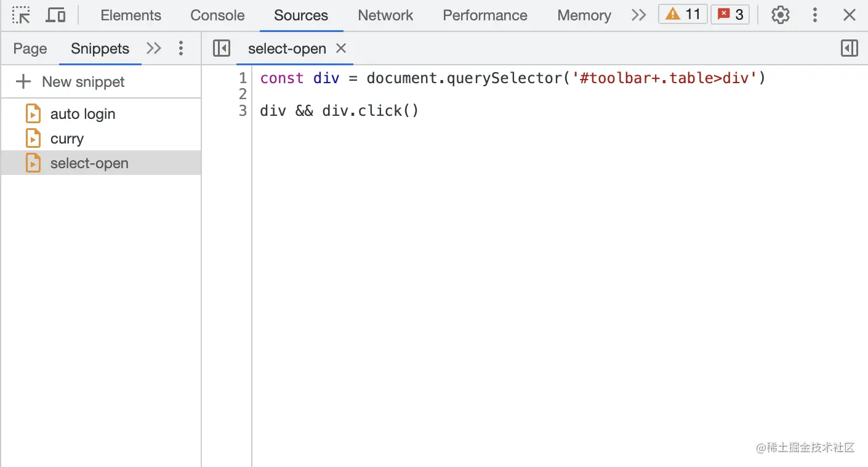The image size is (868, 467).
Task: Activate the inspect element picker icon
Action: (x=21, y=15)
